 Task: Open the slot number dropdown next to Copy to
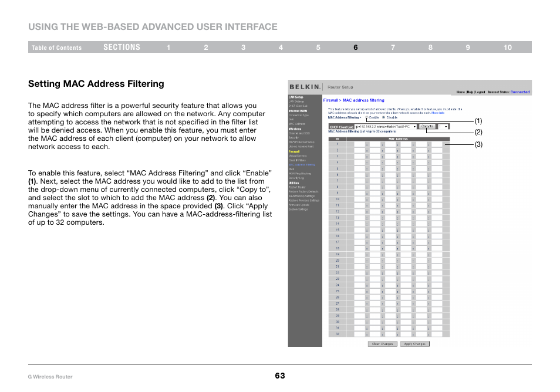443,127
